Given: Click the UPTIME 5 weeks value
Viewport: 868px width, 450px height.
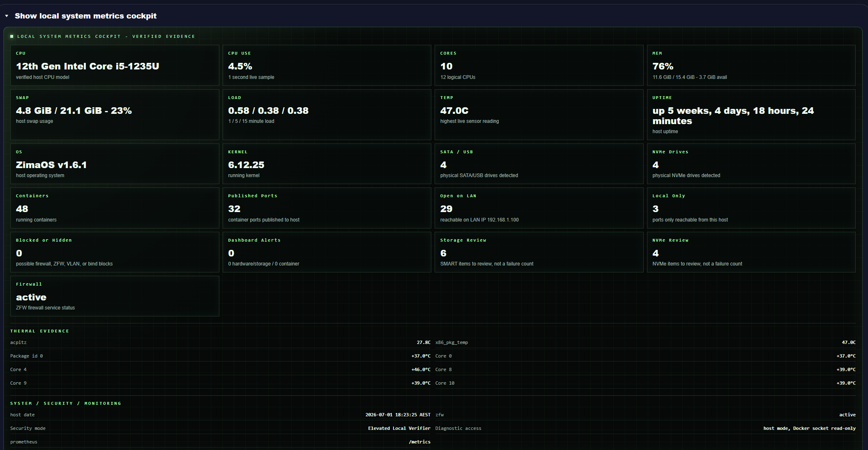Looking at the screenshot, I should click(733, 115).
